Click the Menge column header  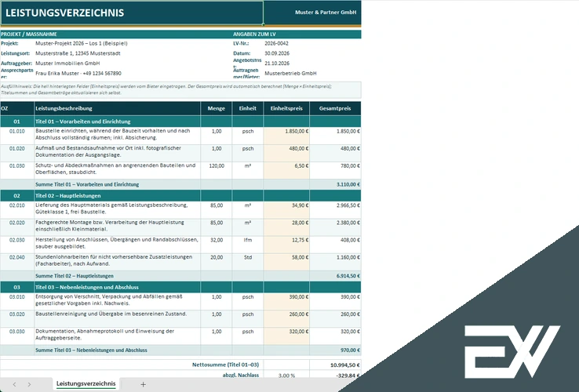pyautogui.click(x=217, y=108)
